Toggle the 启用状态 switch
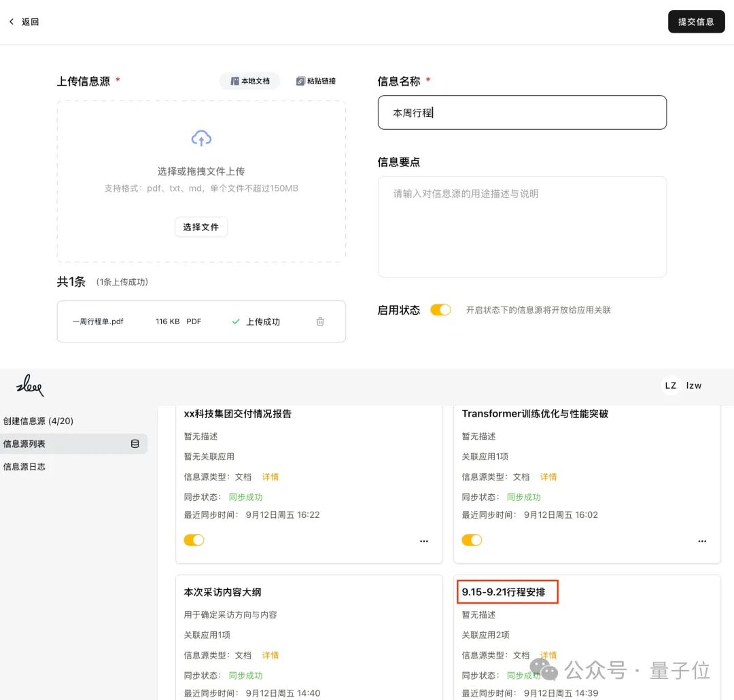734x700 pixels. (440, 310)
